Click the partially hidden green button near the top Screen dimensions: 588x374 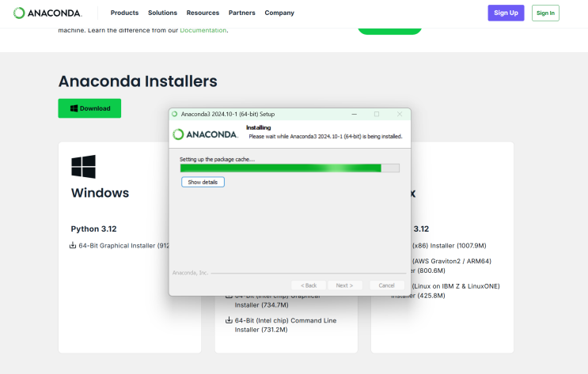click(x=389, y=31)
